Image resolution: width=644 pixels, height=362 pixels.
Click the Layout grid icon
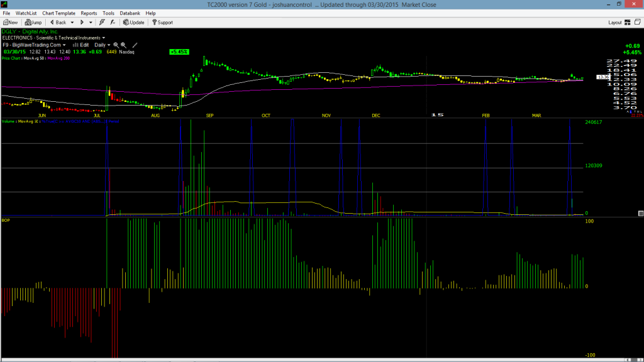click(628, 23)
